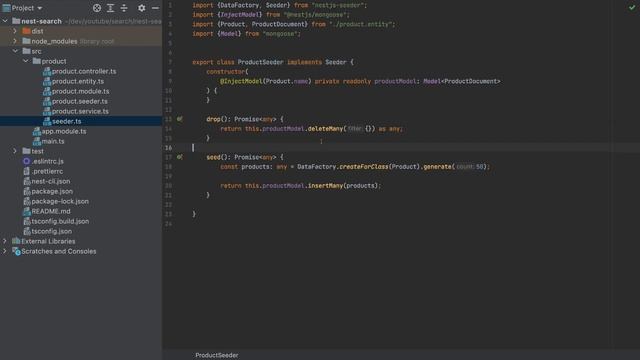Select the Scratches and Consoles label
Viewport: 640px width, 360px height.
pos(59,251)
